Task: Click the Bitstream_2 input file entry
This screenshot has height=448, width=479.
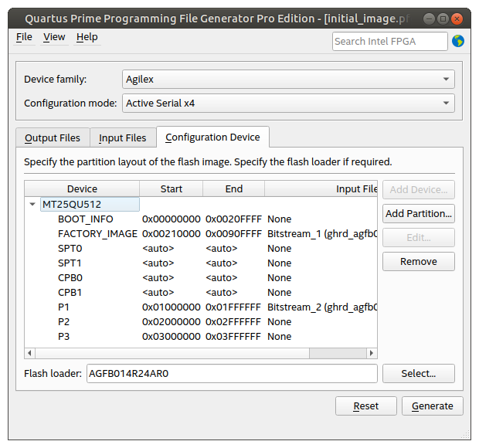Action: 322,307
